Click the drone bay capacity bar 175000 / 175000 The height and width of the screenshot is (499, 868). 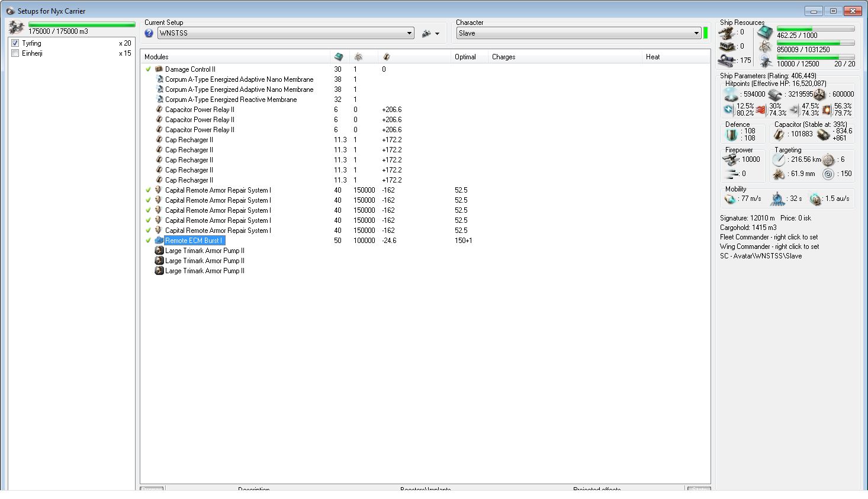82,25
